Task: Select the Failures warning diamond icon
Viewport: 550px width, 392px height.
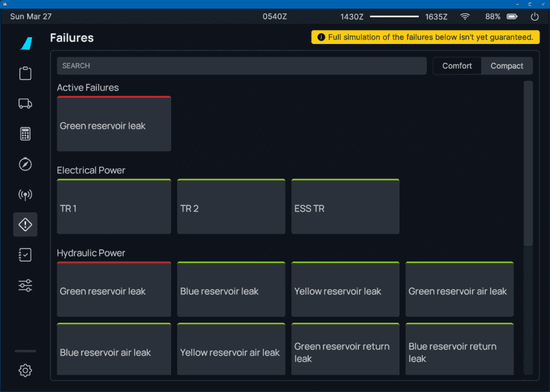Action: (x=25, y=225)
